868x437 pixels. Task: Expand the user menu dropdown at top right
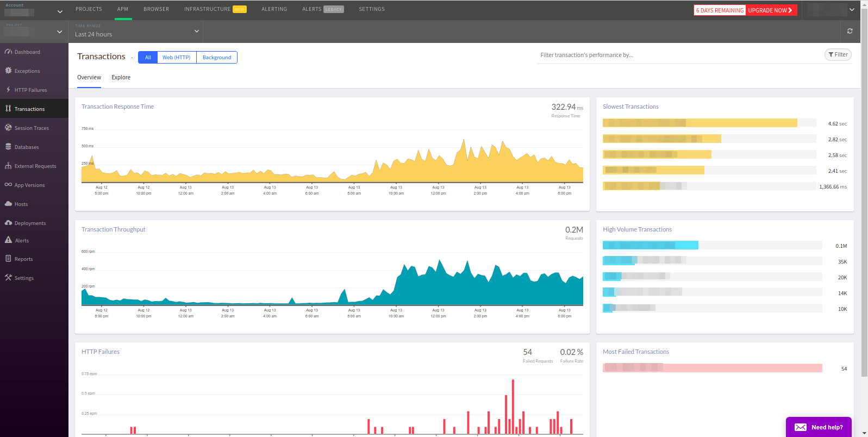click(x=832, y=10)
